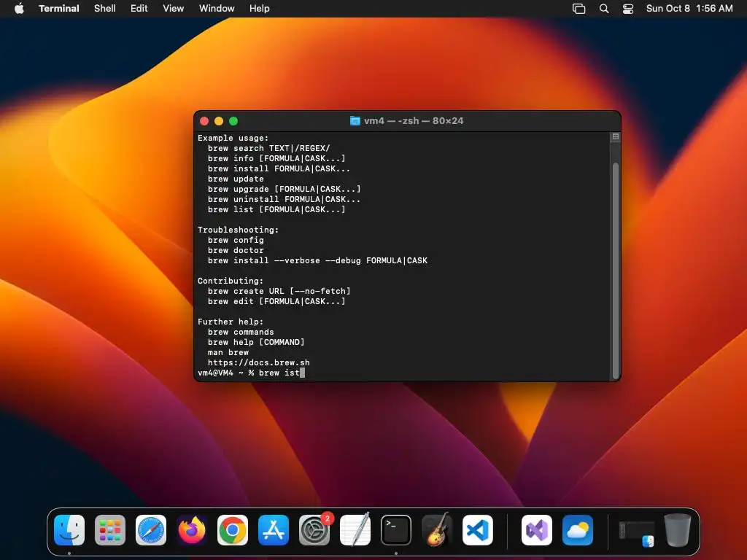Click 'brew search TEXT|/REGEX/' line
747x560 pixels.
(268, 148)
